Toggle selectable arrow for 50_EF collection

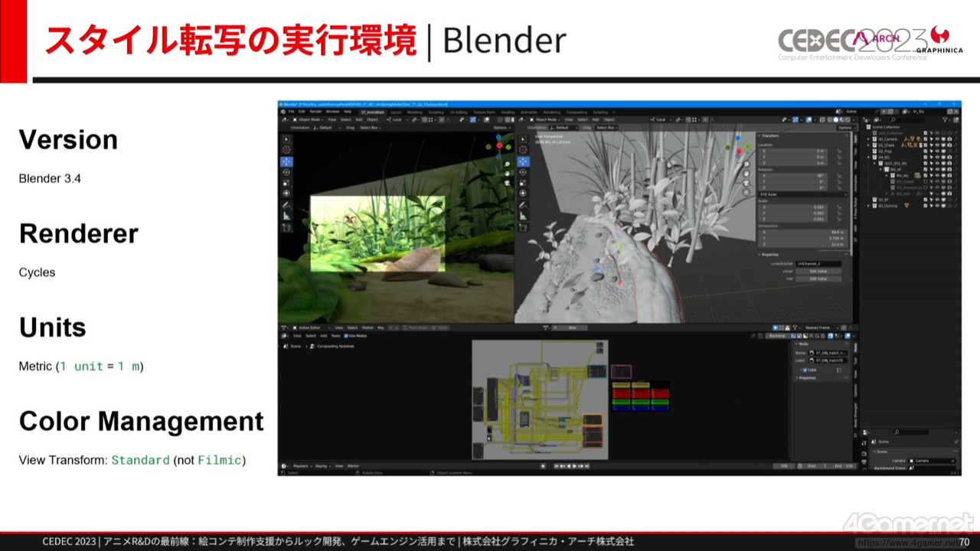click(x=932, y=200)
